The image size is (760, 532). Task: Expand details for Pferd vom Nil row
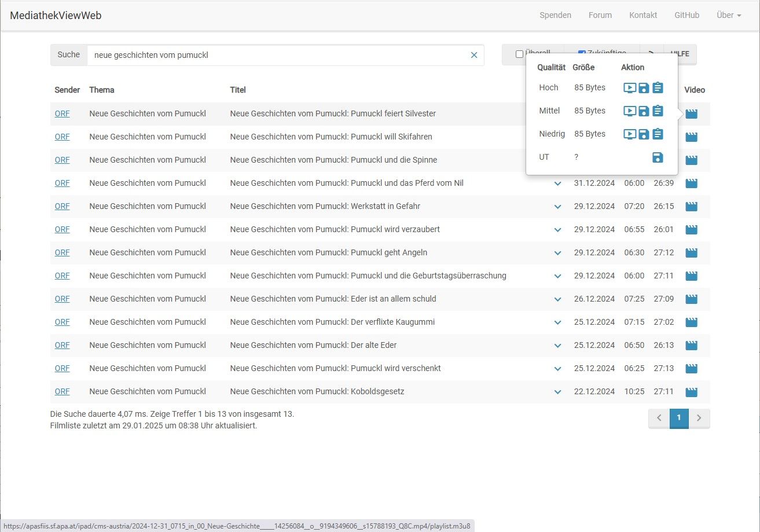point(558,184)
